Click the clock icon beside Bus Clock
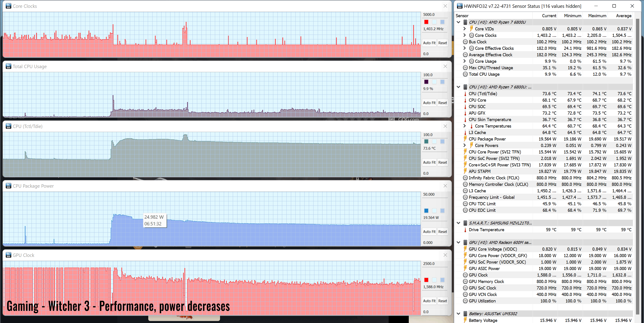This screenshot has height=323, width=644. coord(465,42)
